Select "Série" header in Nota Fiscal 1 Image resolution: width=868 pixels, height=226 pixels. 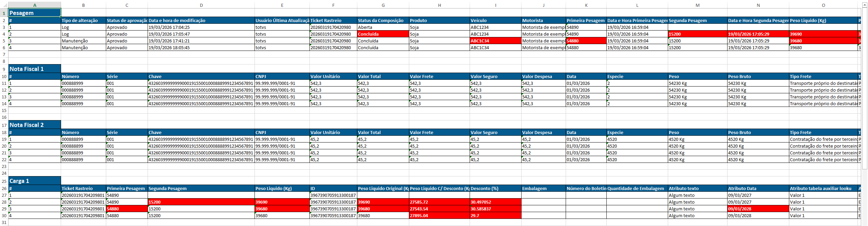pyautogui.click(x=127, y=76)
